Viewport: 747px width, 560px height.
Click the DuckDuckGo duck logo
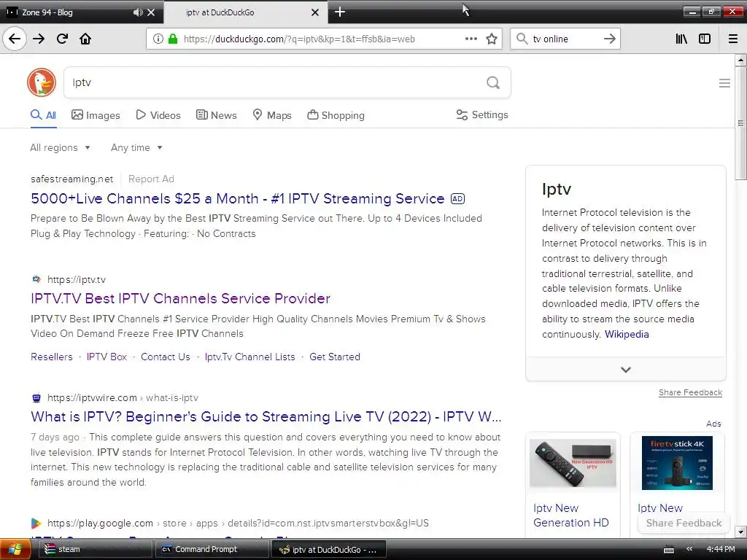[42, 82]
